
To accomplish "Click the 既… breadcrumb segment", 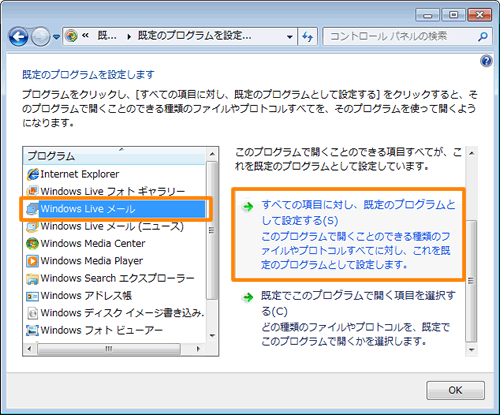I will [x=107, y=35].
